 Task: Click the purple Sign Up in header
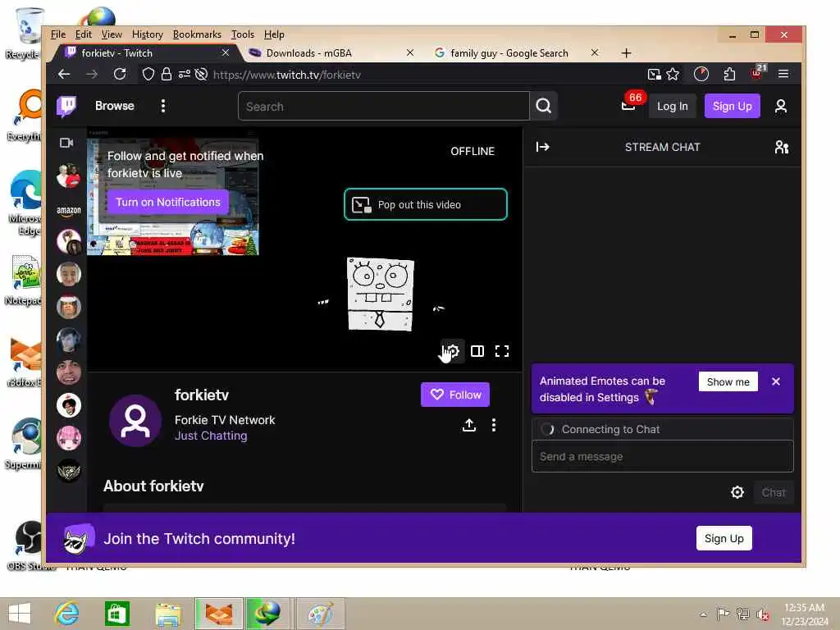(x=732, y=106)
